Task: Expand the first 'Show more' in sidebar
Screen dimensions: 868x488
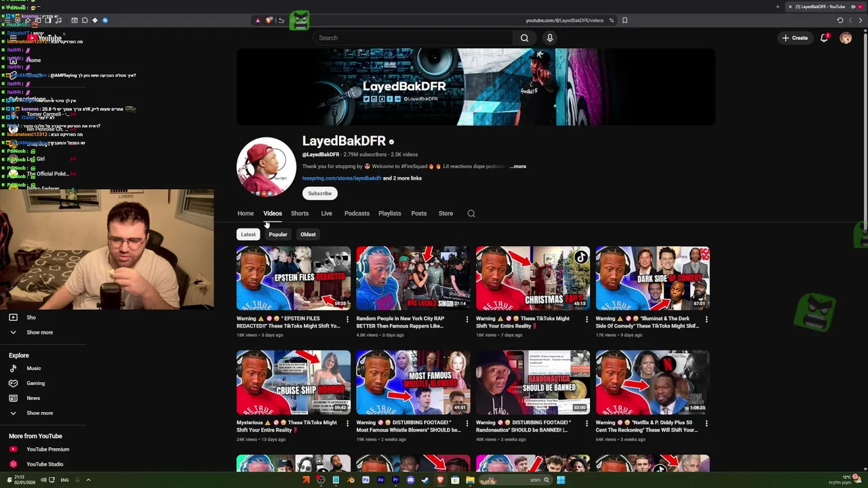Action: pos(39,333)
